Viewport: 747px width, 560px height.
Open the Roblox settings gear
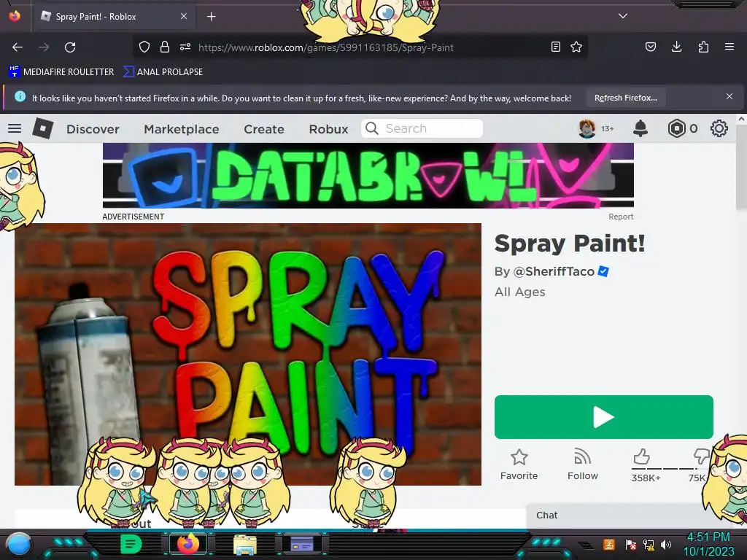[x=719, y=128]
